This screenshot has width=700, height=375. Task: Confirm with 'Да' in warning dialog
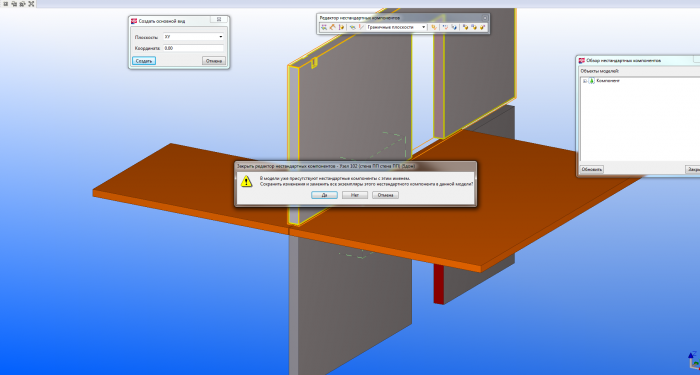[x=324, y=195]
